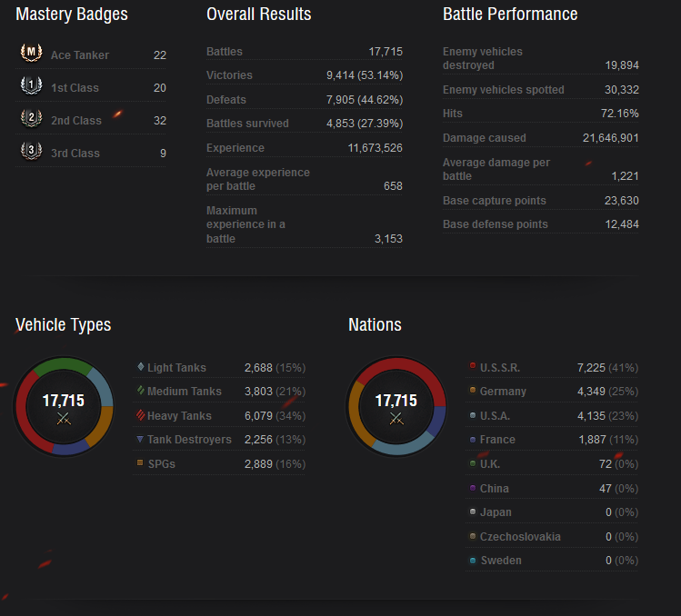
Task: Click the Heavy Tanks type icon
Action: tap(140, 415)
